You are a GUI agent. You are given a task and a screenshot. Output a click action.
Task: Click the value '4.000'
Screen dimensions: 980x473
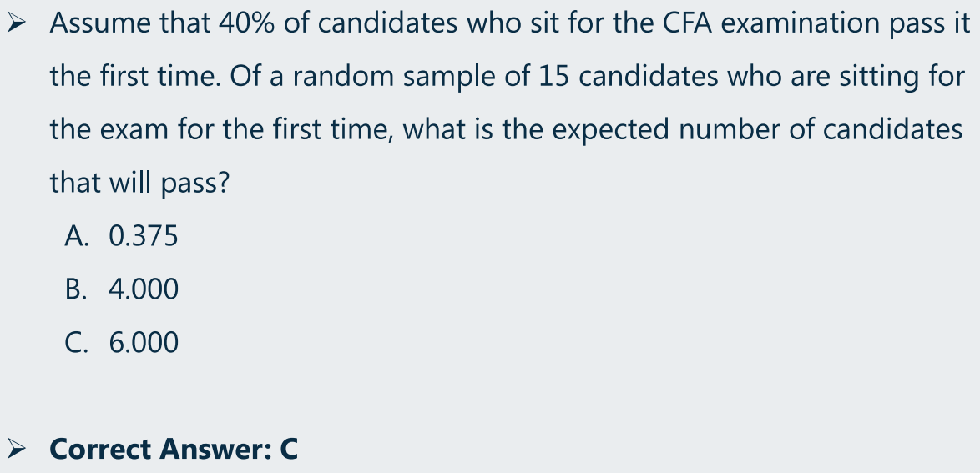pos(144,289)
